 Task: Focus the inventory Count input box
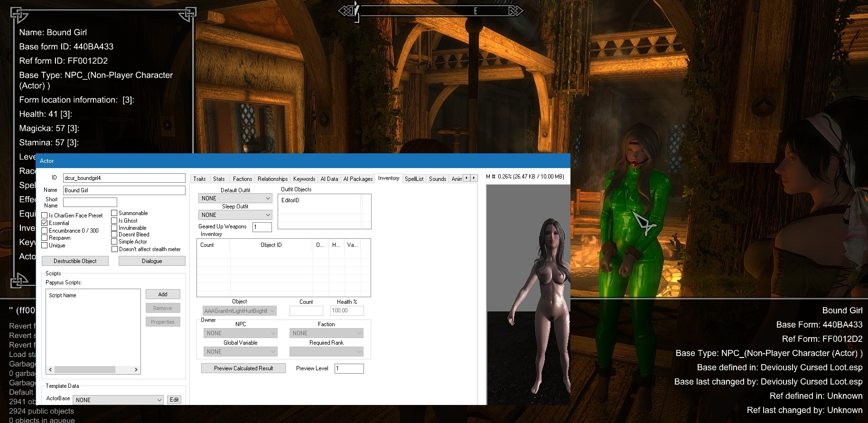[306, 311]
